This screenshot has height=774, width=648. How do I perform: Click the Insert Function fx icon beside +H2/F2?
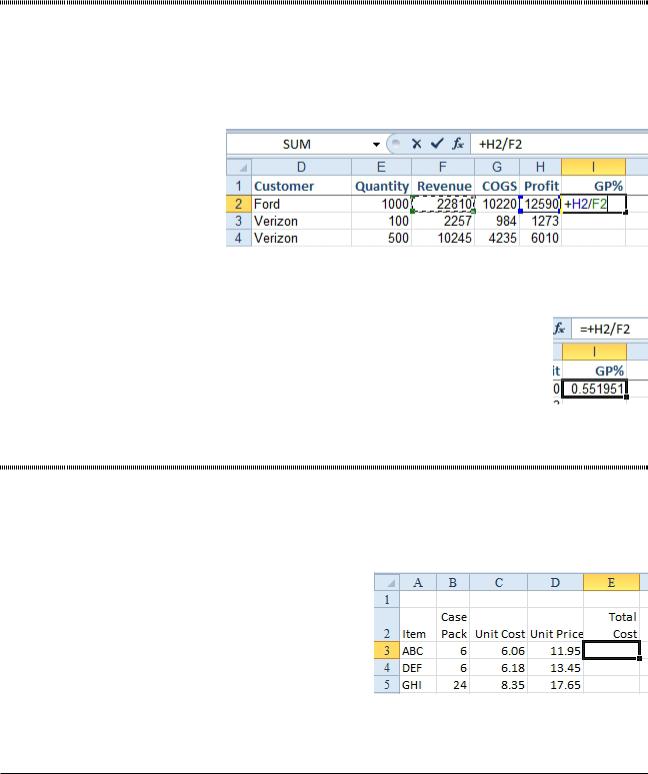coord(457,144)
